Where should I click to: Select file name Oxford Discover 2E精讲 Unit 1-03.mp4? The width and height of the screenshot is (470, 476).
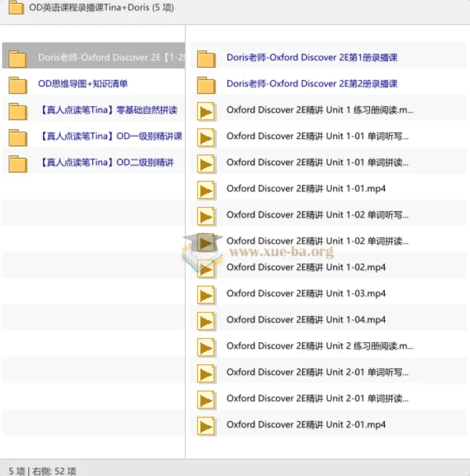click(306, 293)
